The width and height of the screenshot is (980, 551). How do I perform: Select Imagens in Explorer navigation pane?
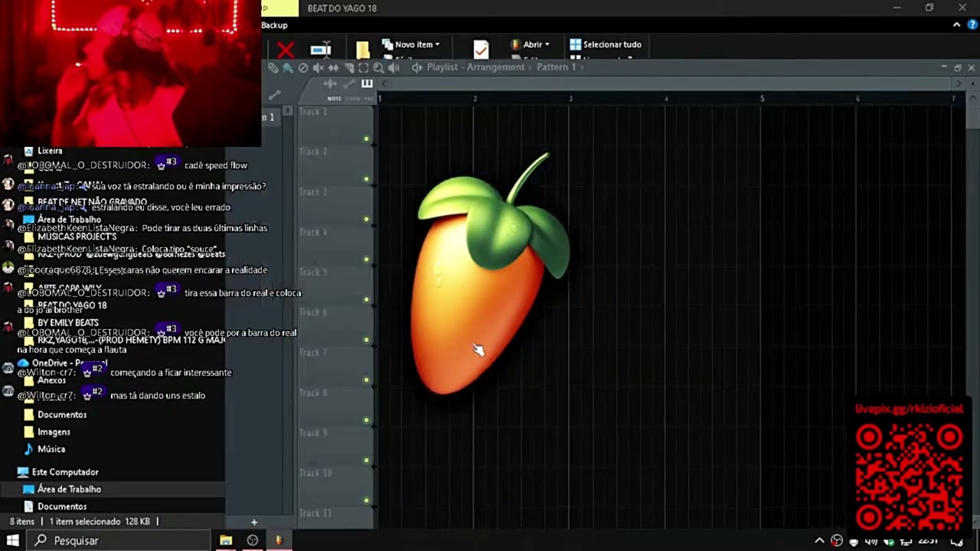click(x=54, y=432)
